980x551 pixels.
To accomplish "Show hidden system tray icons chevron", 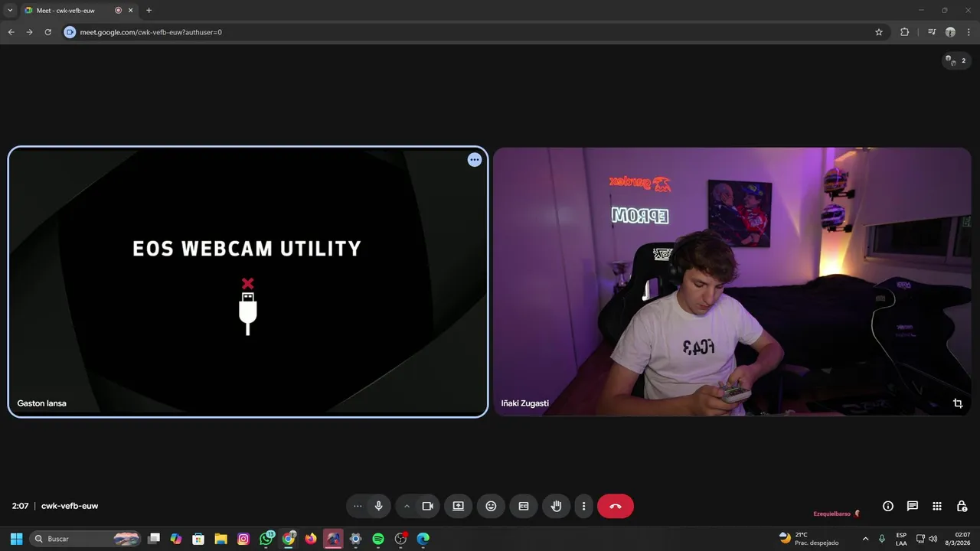I will pyautogui.click(x=865, y=539).
